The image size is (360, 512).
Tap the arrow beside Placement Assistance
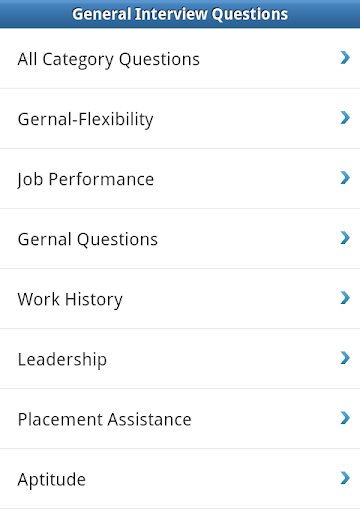(x=345, y=418)
